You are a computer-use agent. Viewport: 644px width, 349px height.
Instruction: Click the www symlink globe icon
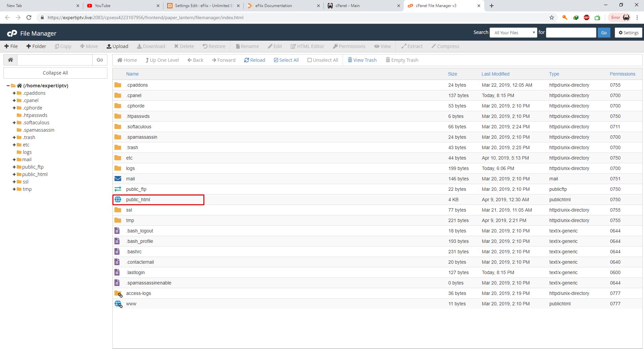(118, 304)
